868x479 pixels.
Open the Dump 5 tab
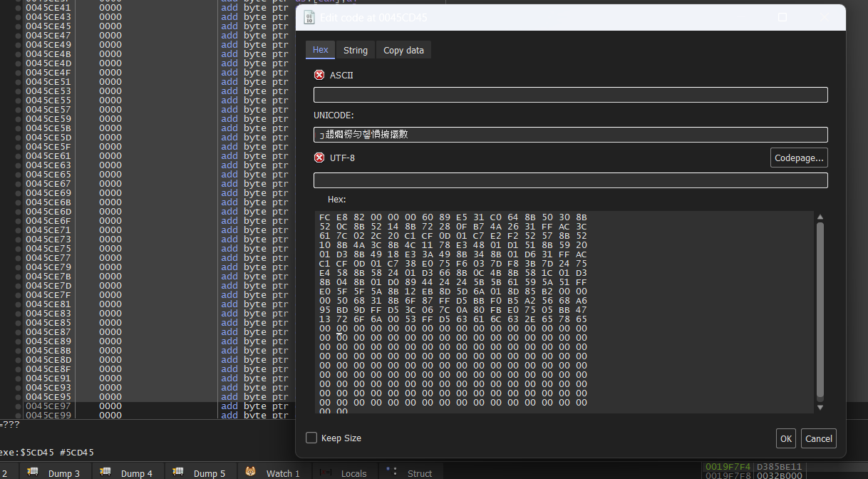(x=200, y=473)
